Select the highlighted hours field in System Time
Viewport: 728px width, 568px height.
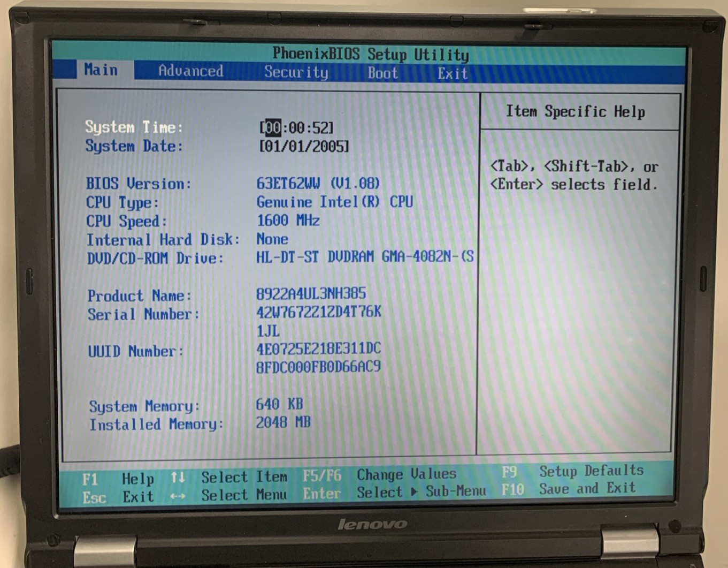[x=273, y=128]
